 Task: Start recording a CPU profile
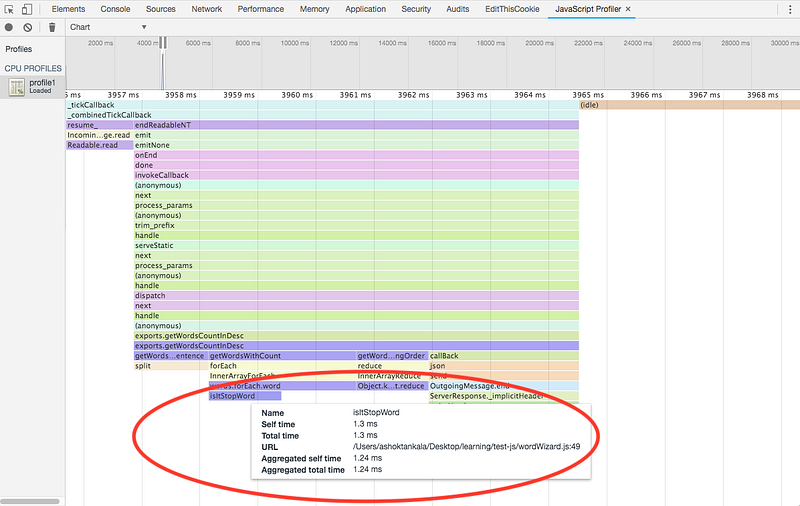(10, 27)
